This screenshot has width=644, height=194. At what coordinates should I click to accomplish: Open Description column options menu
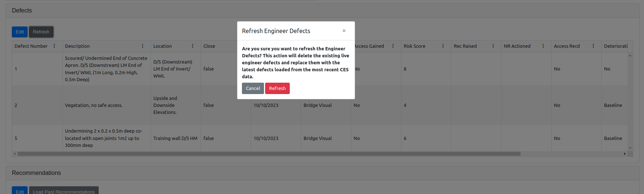[142, 46]
